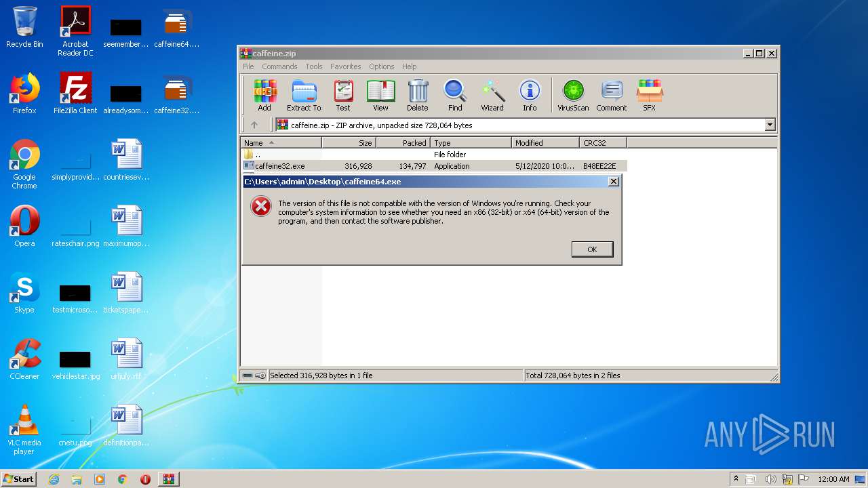Image resolution: width=868 pixels, height=488 pixels.
Task: Sort by the CRC32 column header
Action: coord(603,143)
